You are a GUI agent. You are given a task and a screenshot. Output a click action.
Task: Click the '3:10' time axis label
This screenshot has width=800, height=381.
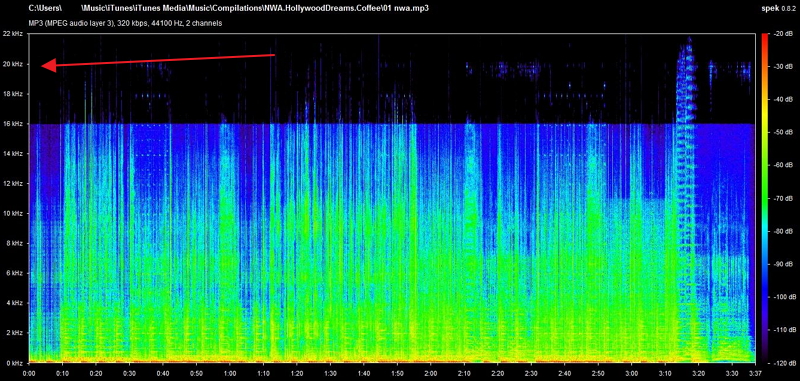[665, 372]
